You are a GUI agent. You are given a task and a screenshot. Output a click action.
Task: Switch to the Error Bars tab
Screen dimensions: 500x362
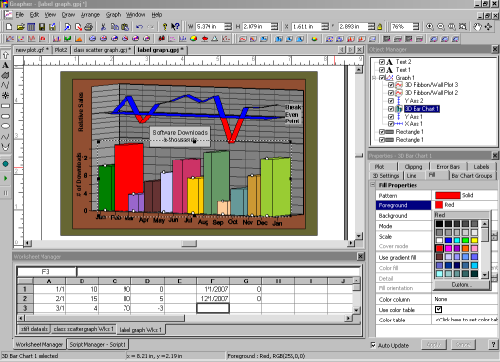click(448, 167)
